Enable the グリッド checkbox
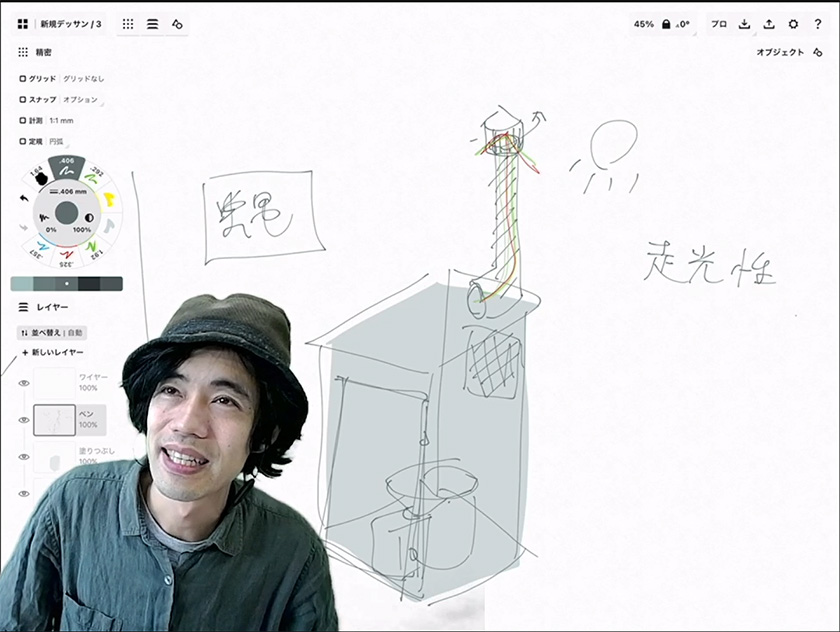The height and width of the screenshot is (632, 840). [23, 78]
